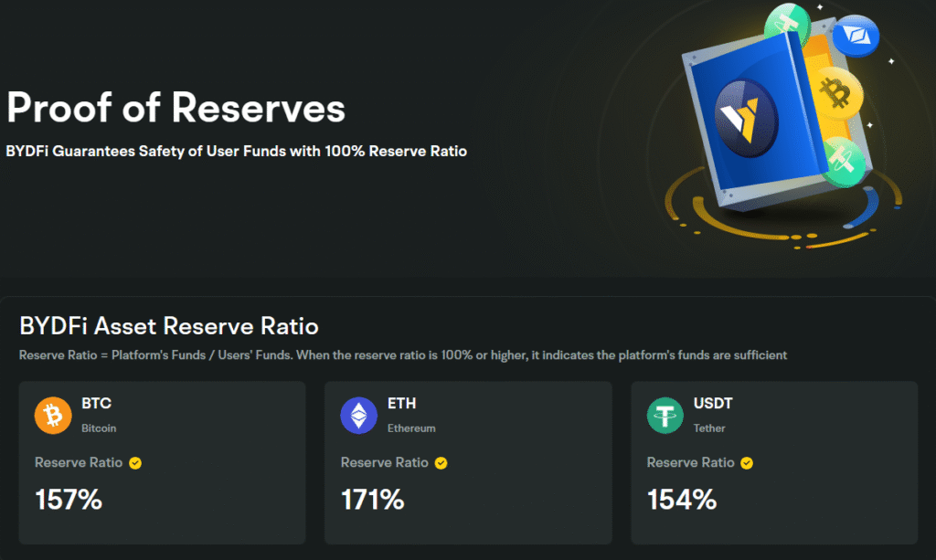Click the Tether coin icon

pos(665,415)
